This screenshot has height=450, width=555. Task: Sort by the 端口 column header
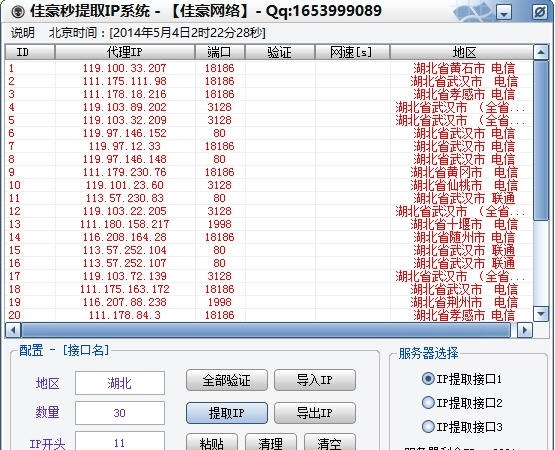click(220, 52)
